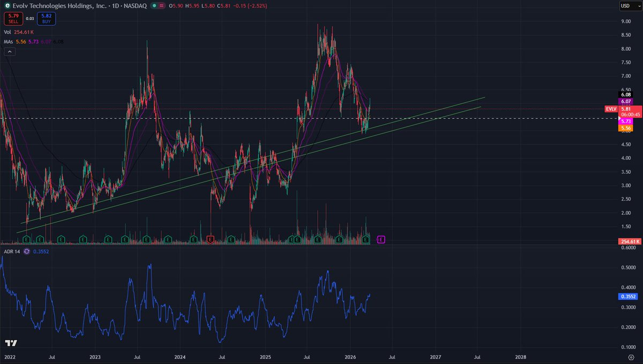This screenshot has height=364, width=643.
Task: Collapse the indicator legend with the chevron
Action: point(10,52)
